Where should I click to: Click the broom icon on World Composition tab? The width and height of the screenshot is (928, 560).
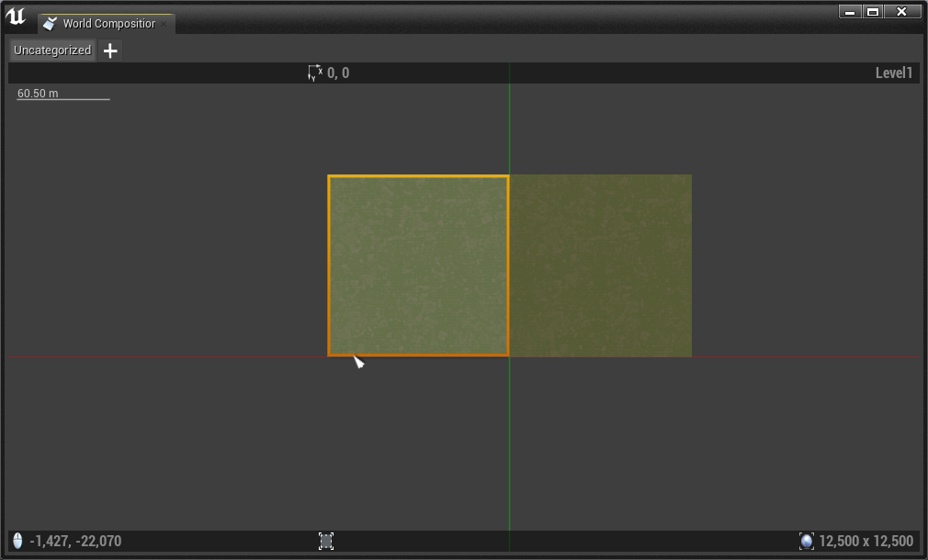click(x=51, y=24)
